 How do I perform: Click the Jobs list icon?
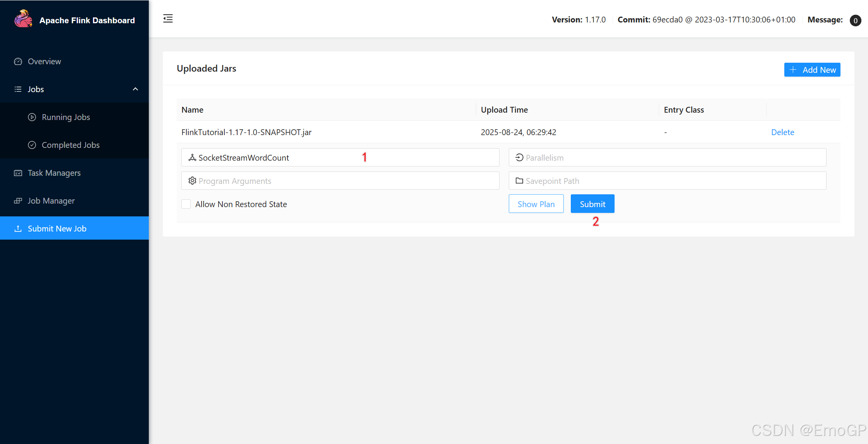(18, 89)
